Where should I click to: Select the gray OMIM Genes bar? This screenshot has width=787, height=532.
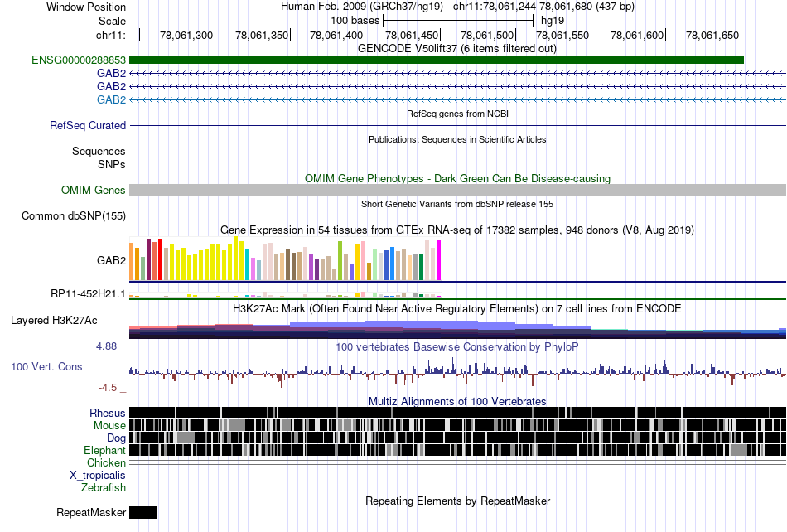pyautogui.click(x=458, y=191)
